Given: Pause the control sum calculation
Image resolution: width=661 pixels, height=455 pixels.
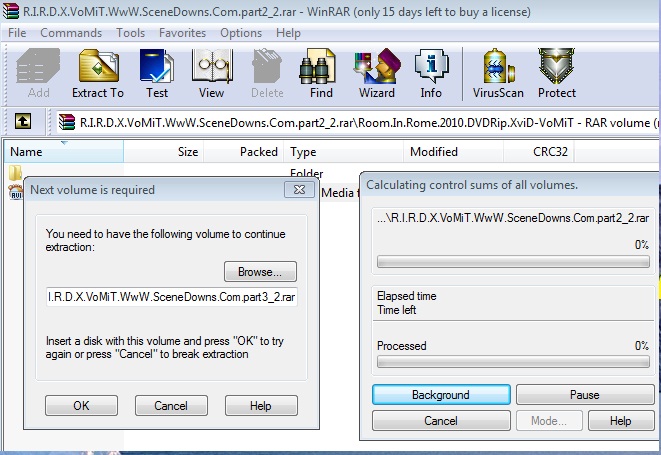Looking at the screenshot, I should click(x=585, y=395).
